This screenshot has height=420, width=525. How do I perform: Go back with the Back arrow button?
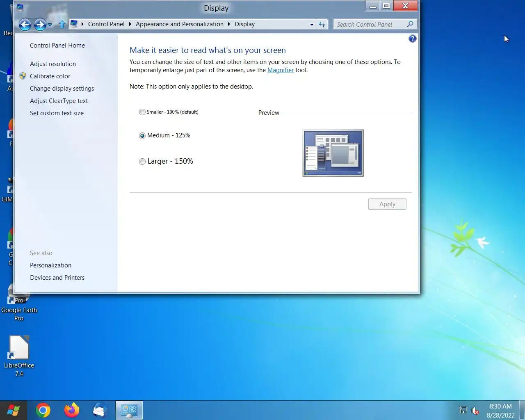[x=25, y=25]
